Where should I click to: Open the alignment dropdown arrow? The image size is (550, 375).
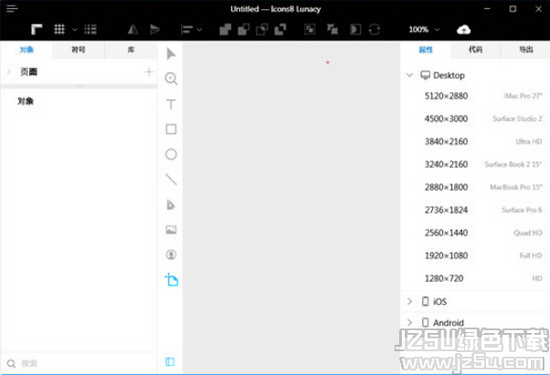coord(200,30)
